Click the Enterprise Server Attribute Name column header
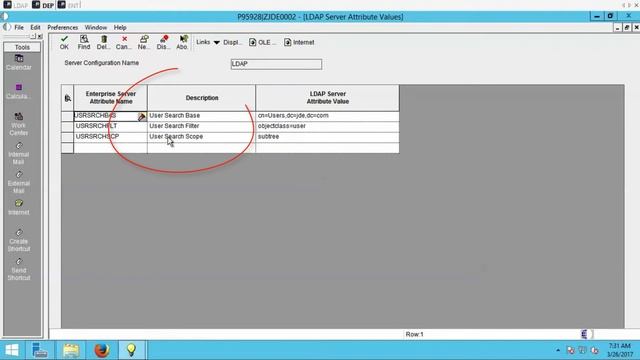The width and height of the screenshot is (640, 360). [x=111, y=98]
